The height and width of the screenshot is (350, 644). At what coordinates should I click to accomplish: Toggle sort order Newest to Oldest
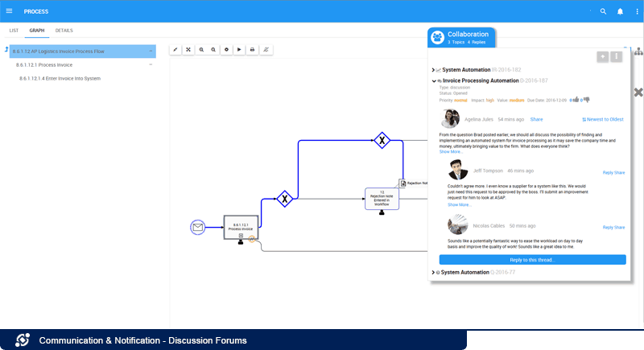[603, 119]
